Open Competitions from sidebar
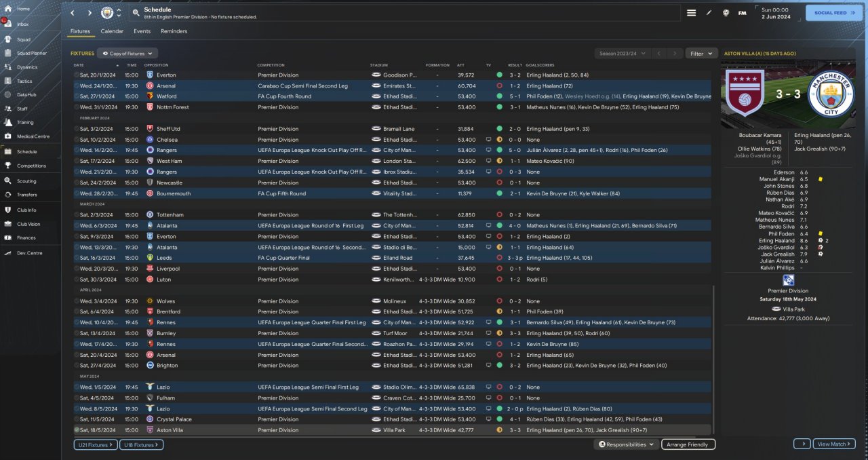The image size is (868, 460). (x=30, y=166)
